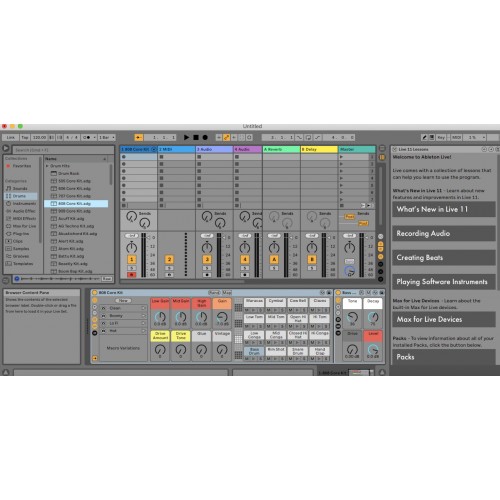
Task: Toggle track 2 activator button
Action: click(169, 259)
